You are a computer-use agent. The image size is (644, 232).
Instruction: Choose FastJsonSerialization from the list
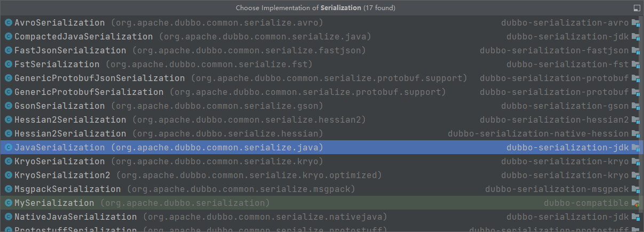[70, 51]
